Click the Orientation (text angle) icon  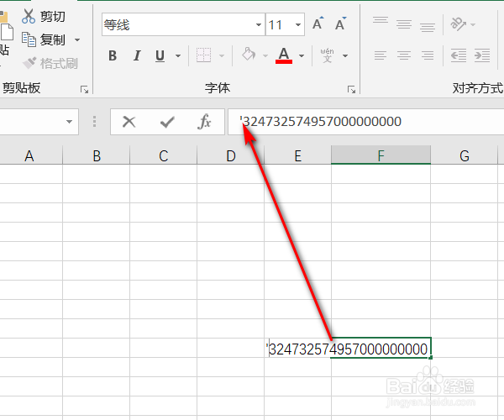(458, 24)
